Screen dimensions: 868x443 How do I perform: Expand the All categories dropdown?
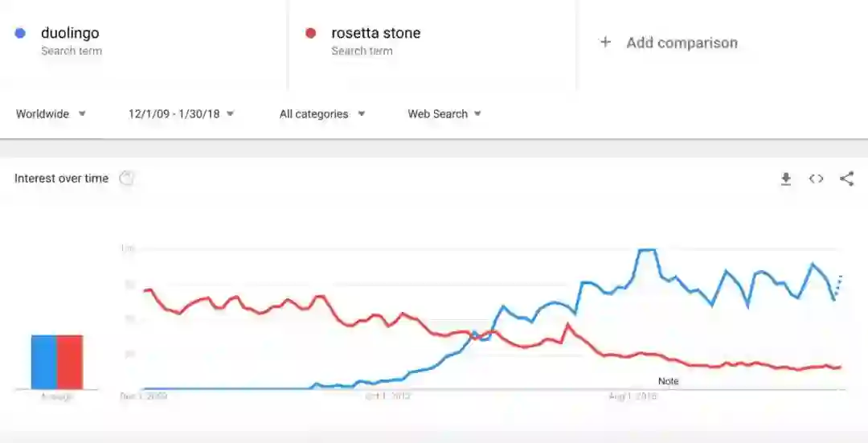[x=321, y=114]
